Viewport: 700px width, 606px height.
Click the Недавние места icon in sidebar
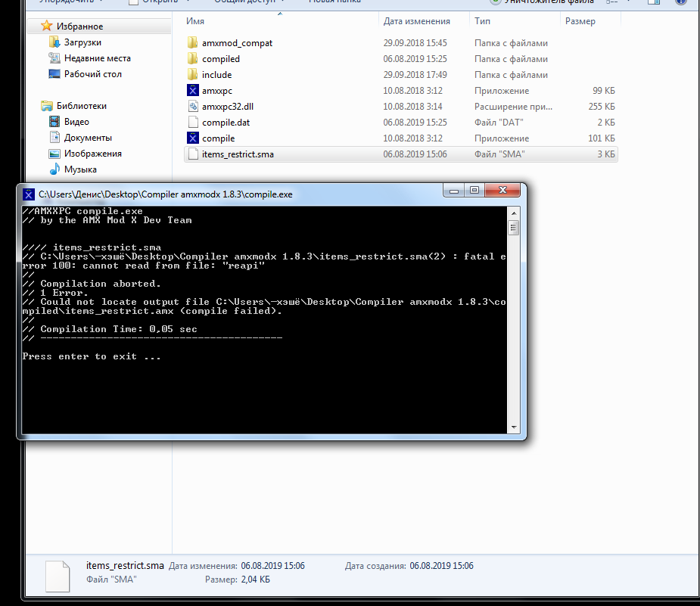pos(54,58)
